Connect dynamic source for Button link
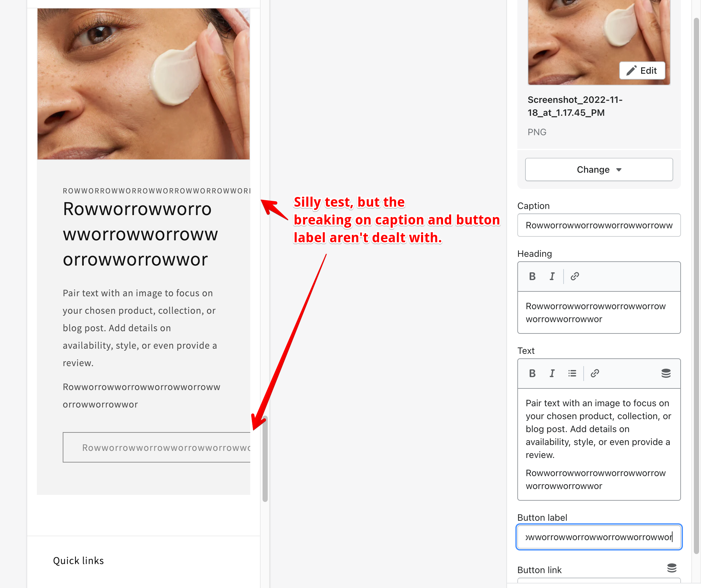 click(671, 568)
